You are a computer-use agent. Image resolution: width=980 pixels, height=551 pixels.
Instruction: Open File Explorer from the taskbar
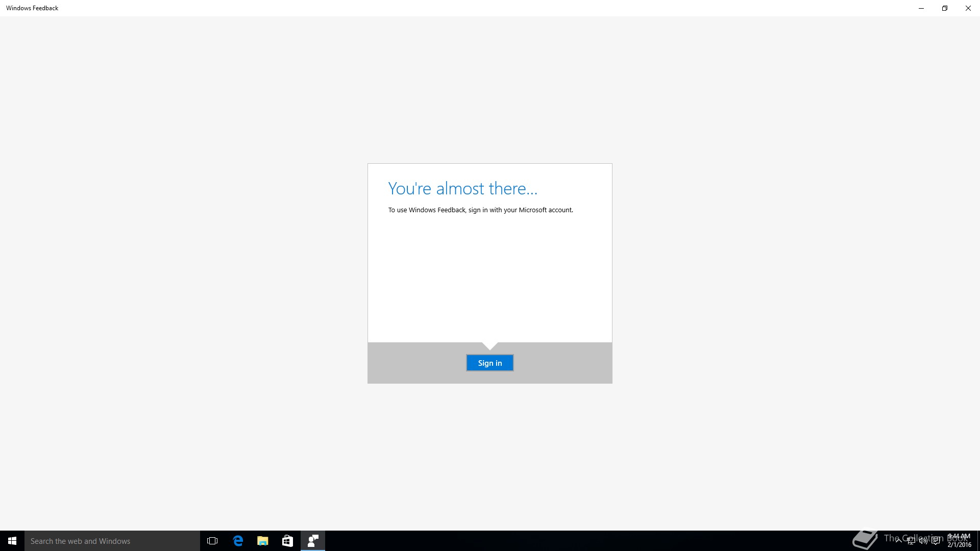click(262, 541)
